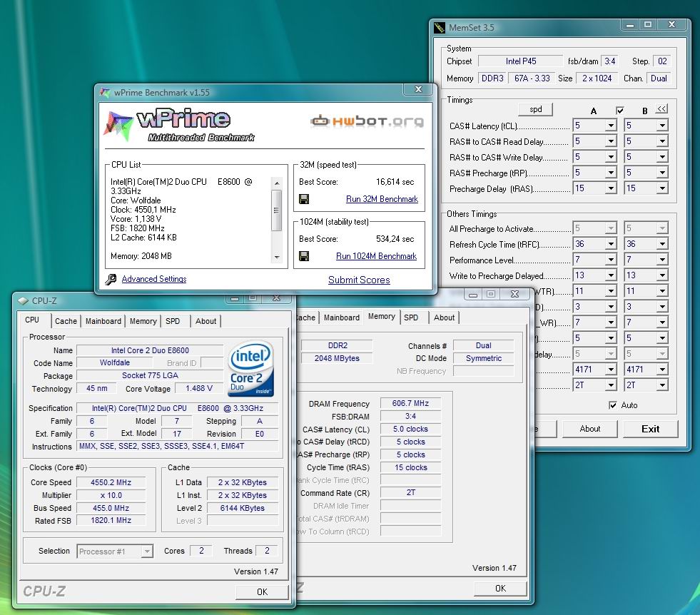Viewport: 700px width, 615px height.
Task: Open RAS# to CAS# Write Delay dropdown B
Action: coord(662,157)
